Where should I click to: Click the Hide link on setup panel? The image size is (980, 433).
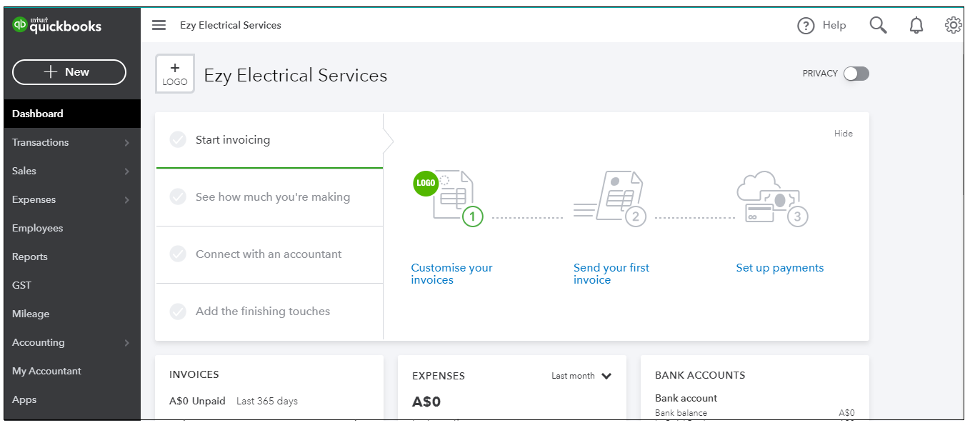(x=844, y=134)
